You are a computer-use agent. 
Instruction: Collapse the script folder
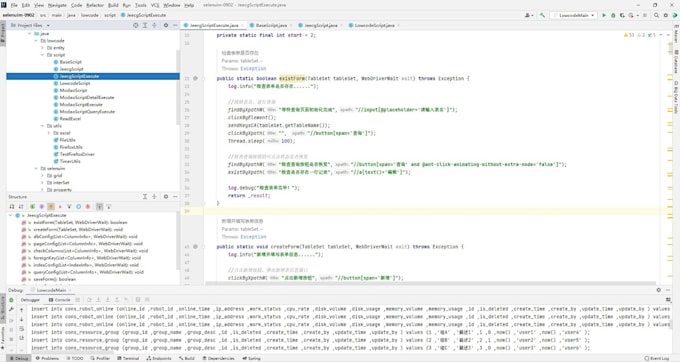point(42,55)
